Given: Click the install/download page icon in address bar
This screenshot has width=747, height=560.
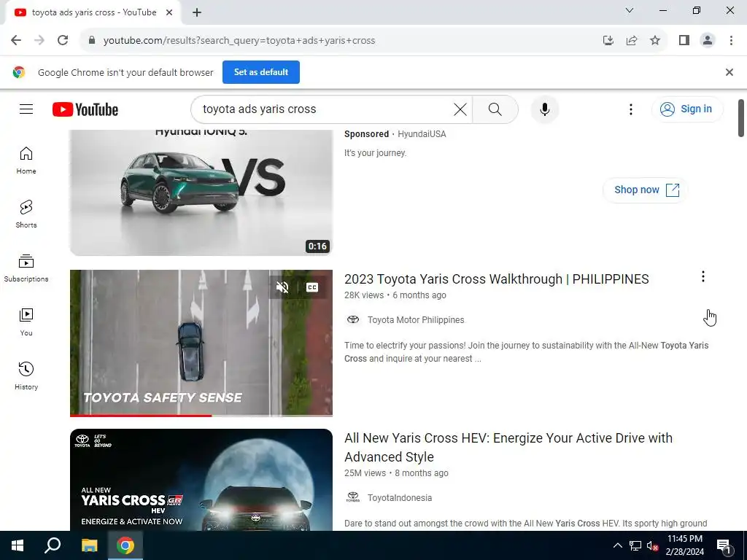Looking at the screenshot, I should pyautogui.click(x=608, y=41).
